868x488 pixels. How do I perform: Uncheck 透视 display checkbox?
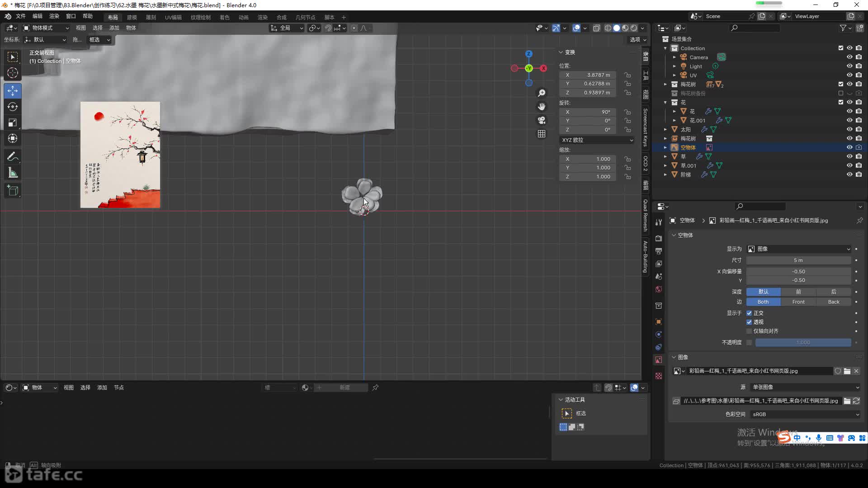(749, 322)
